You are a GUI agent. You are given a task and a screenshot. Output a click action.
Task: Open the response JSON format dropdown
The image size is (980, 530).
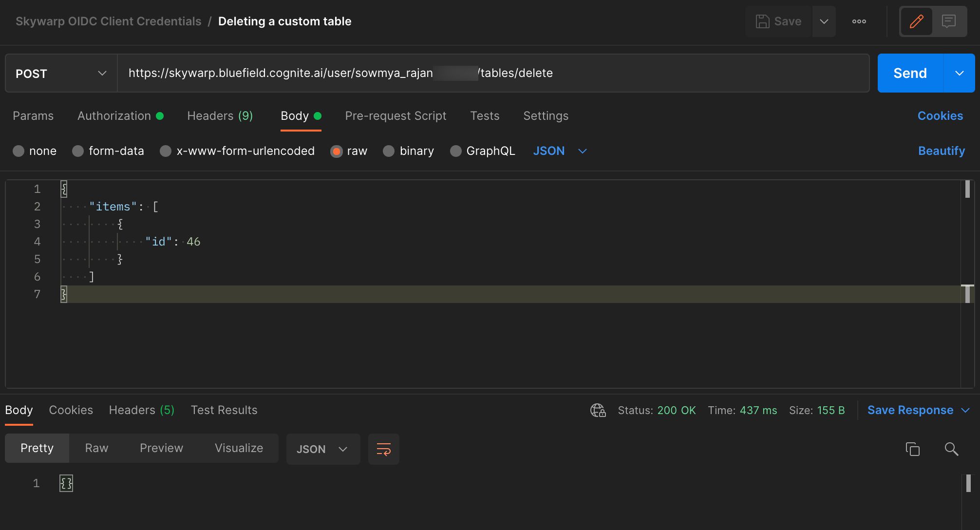coord(323,449)
